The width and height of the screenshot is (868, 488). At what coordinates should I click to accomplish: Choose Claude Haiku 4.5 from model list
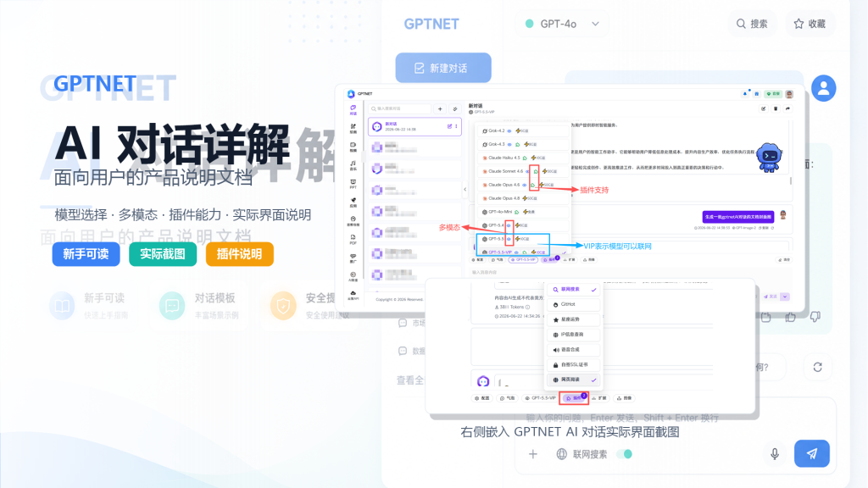523,158
